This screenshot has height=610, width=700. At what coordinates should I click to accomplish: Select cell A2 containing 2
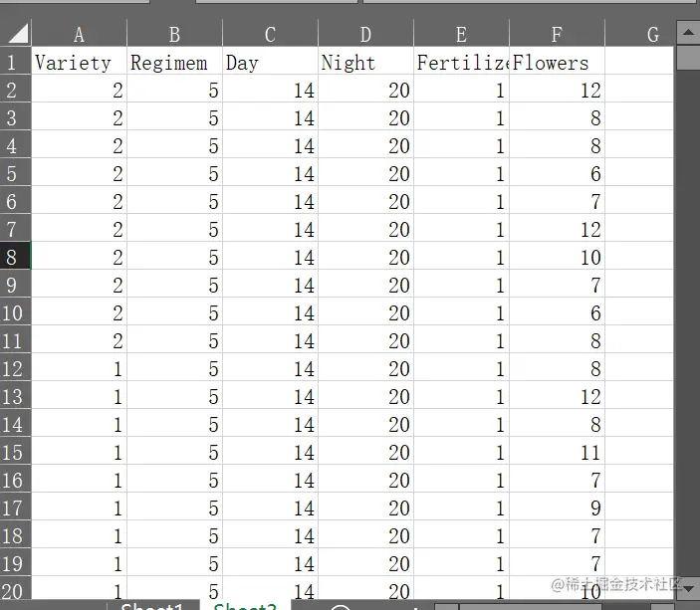tap(79, 89)
